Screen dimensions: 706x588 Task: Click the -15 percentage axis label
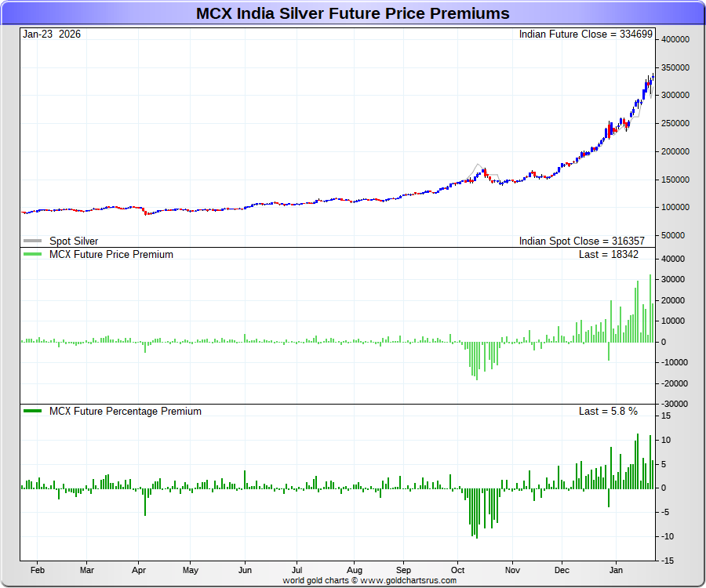666,561
